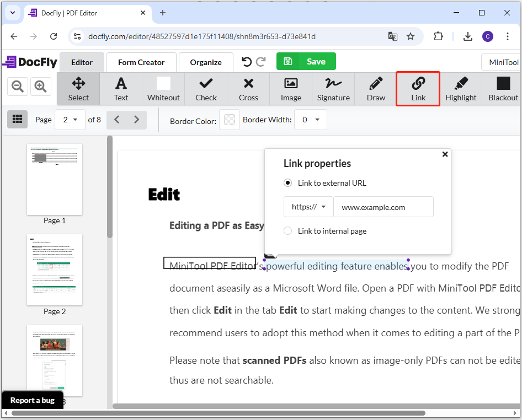Select the Blackout tool
522x420 pixels.
coord(503,89)
